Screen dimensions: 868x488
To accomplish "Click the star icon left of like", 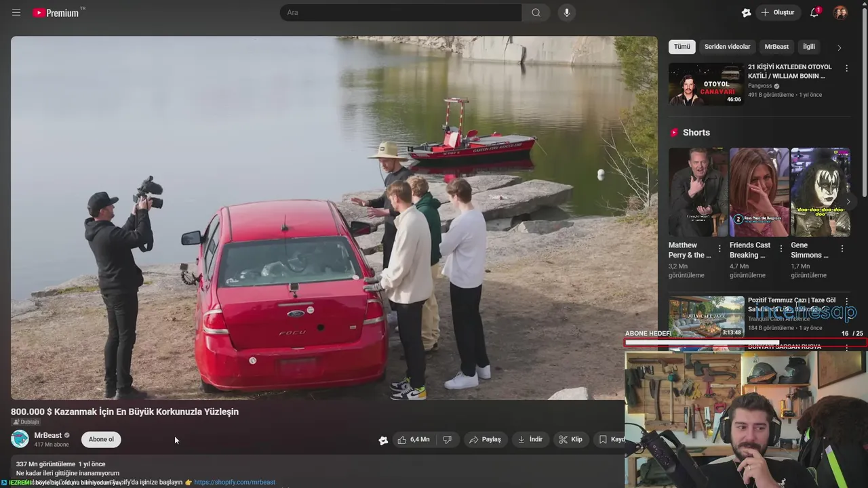I will [383, 440].
